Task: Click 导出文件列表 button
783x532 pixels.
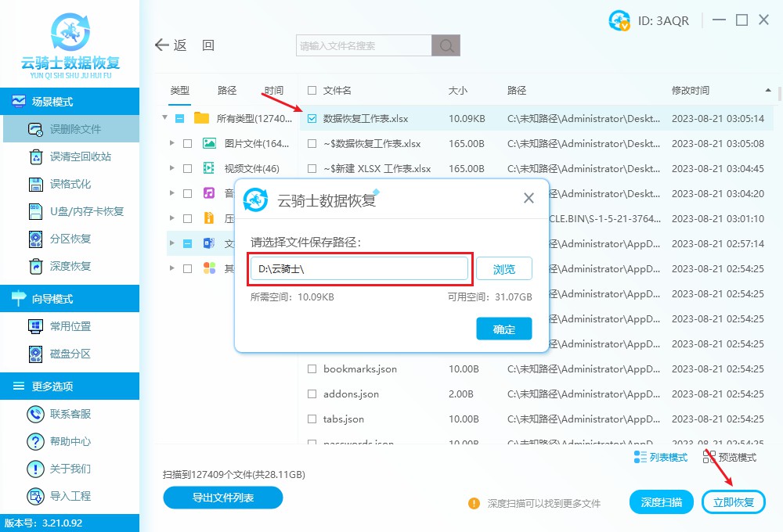Action: pyautogui.click(x=223, y=498)
